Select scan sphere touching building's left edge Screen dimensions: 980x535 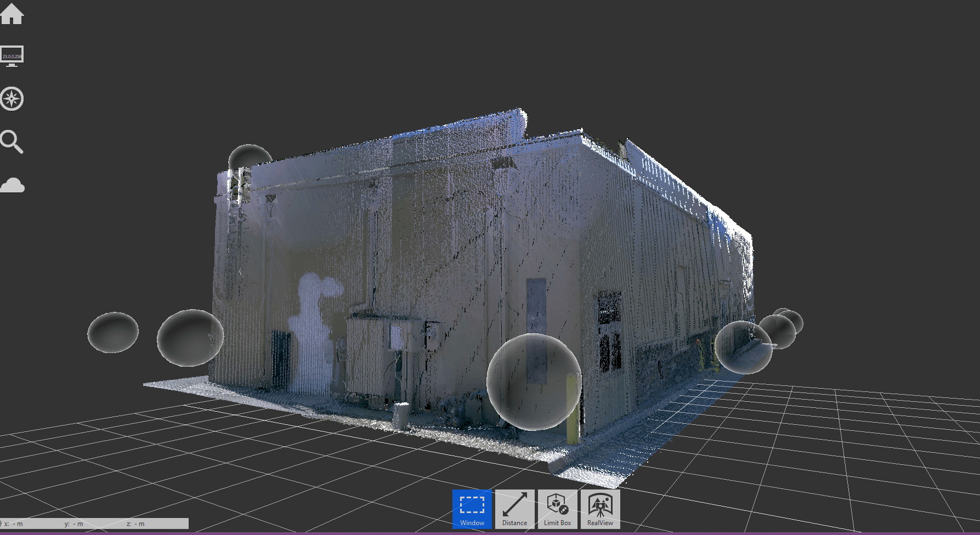coord(190,338)
